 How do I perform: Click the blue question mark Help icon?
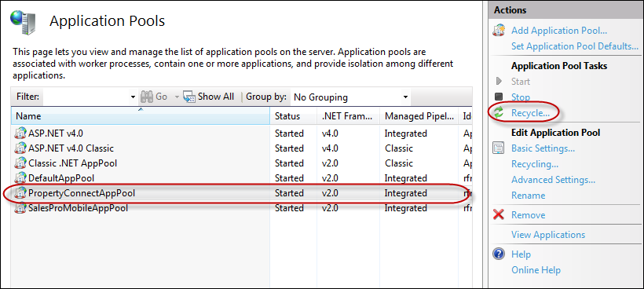[x=499, y=254]
